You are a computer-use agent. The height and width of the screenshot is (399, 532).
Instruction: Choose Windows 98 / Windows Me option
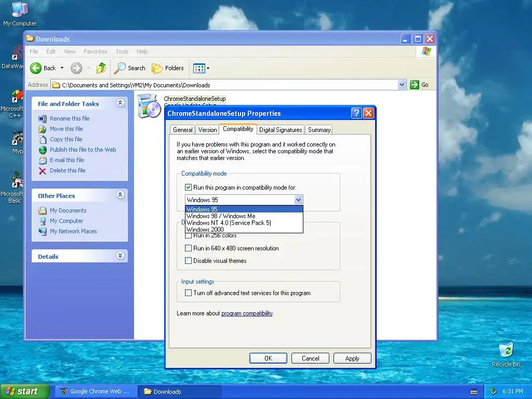[x=244, y=216]
